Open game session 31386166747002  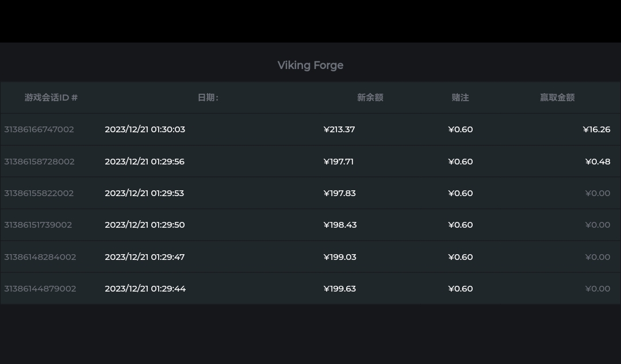pyautogui.click(x=39, y=129)
